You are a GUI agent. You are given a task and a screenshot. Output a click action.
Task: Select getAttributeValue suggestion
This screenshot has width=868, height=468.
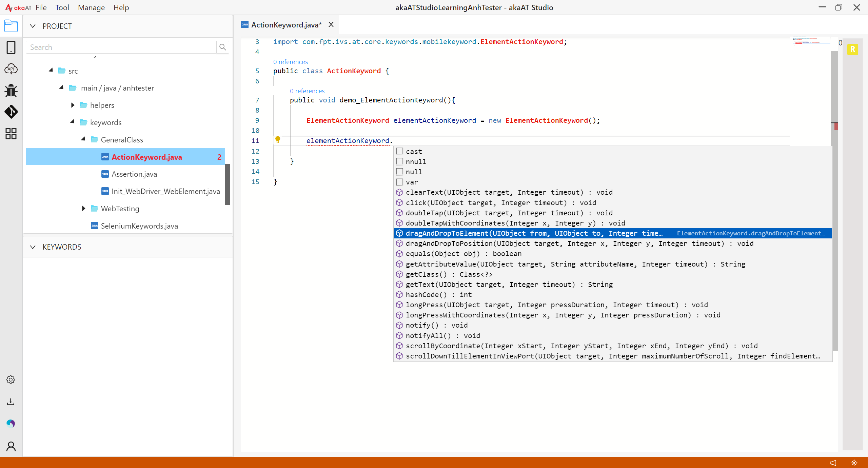click(x=613, y=264)
